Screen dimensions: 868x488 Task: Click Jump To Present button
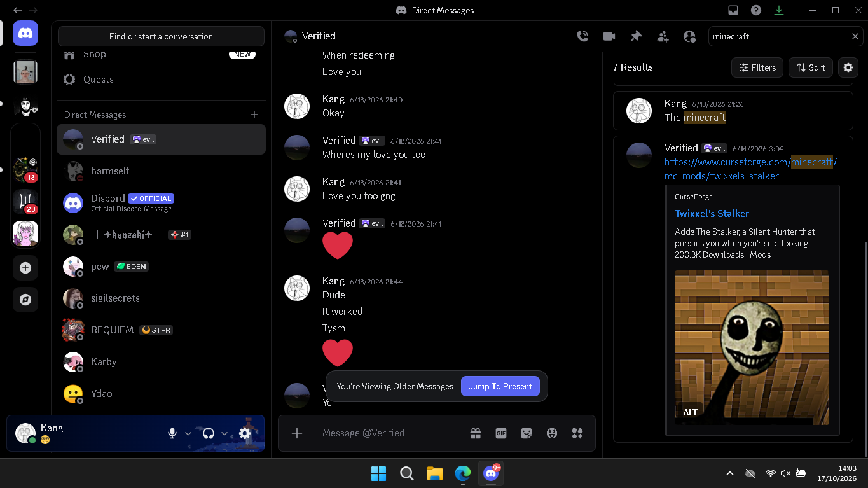[x=500, y=386]
